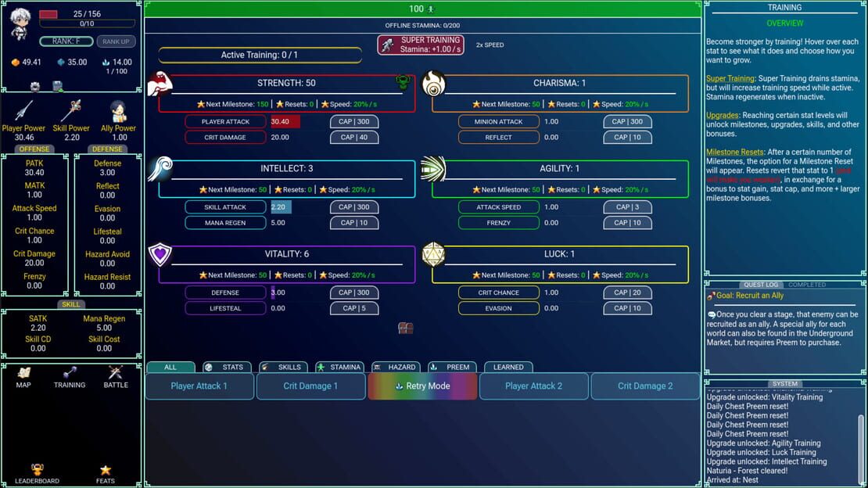The width and height of the screenshot is (868, 488).
Task: Open the Feats star icon
Action: coord(106,474)
